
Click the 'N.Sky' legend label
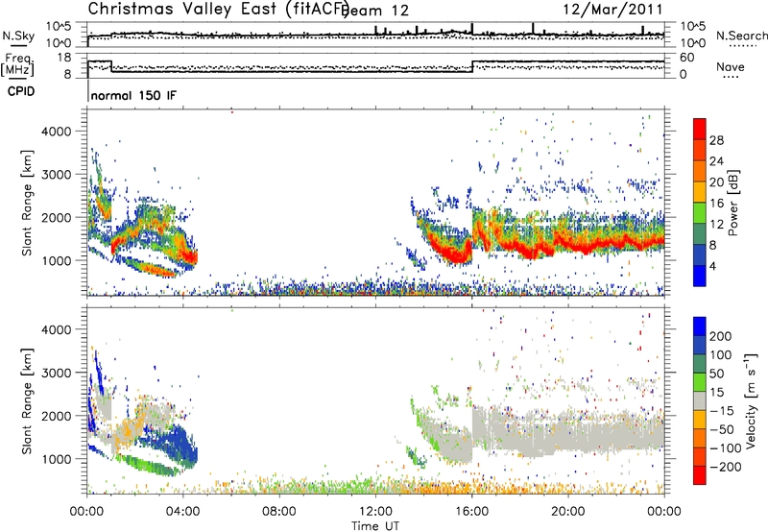pos(18,36)
